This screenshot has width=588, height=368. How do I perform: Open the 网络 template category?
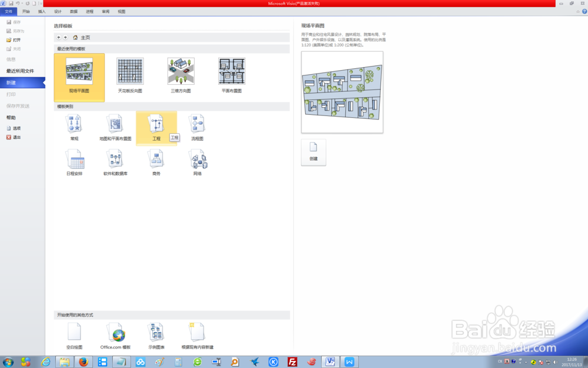[198, 163]
